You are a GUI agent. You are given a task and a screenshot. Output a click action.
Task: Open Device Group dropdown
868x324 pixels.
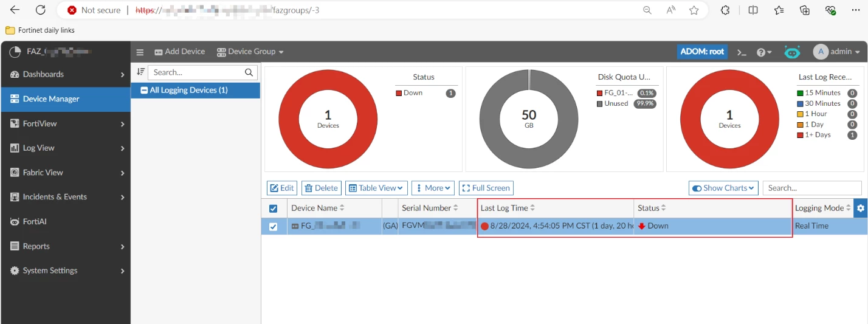coord(250,52)
